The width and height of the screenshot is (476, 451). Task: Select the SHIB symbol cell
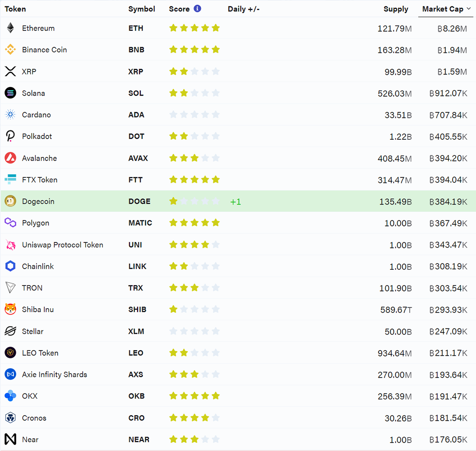(x=137, y=309)
